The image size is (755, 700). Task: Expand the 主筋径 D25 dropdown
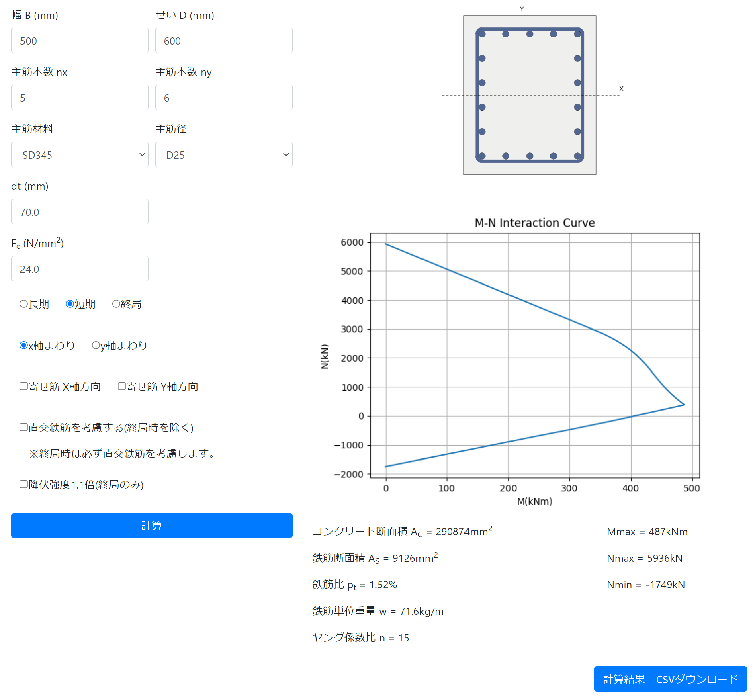223,155
